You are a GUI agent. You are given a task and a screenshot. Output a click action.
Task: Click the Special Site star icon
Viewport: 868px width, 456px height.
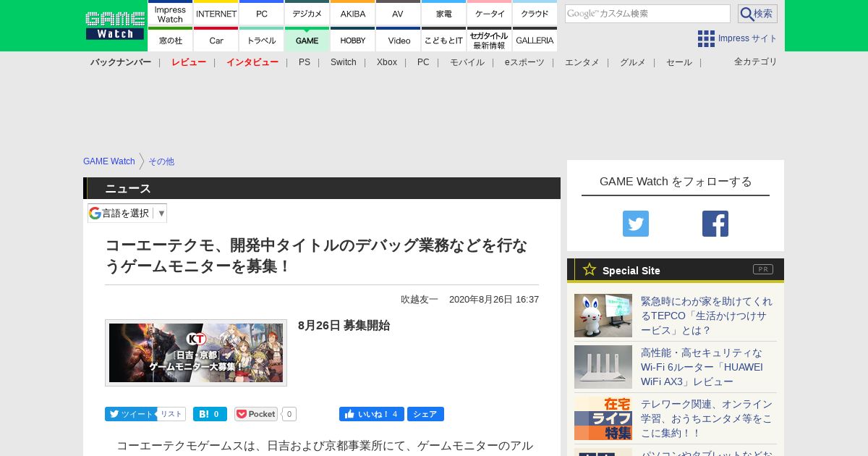pos(590,269)
